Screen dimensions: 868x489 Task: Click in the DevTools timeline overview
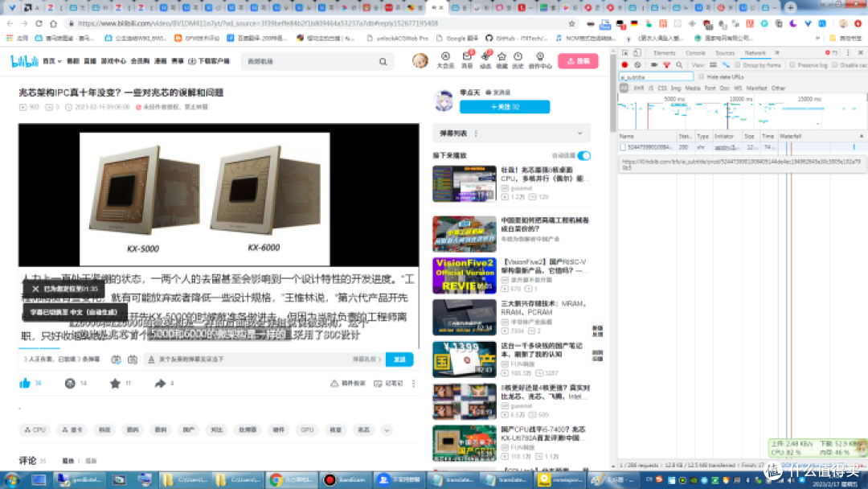(x=742, y=111)
